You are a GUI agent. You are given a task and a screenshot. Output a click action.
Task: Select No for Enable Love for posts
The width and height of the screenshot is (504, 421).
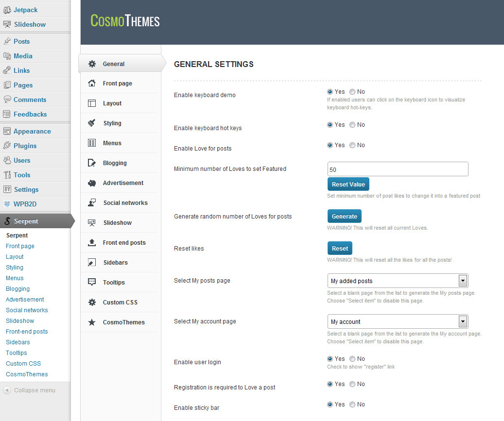pyautogui.click(x=352, y=145)
